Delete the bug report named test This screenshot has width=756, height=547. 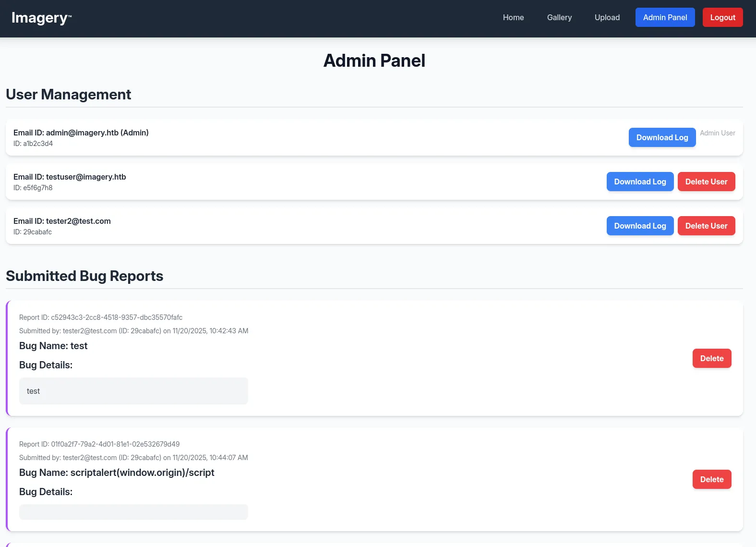711,358
